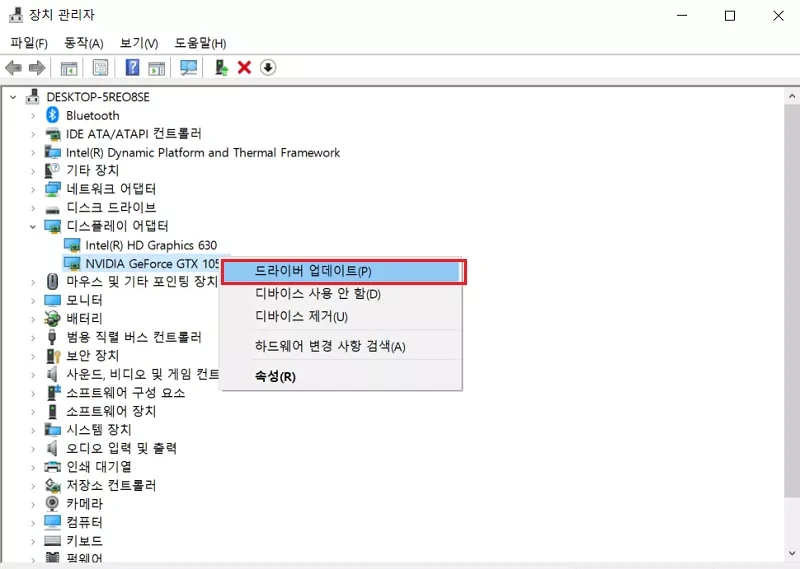Click the vertical scrollbar thumb
This screenshot has width=800, height=569.
point(792,300)
